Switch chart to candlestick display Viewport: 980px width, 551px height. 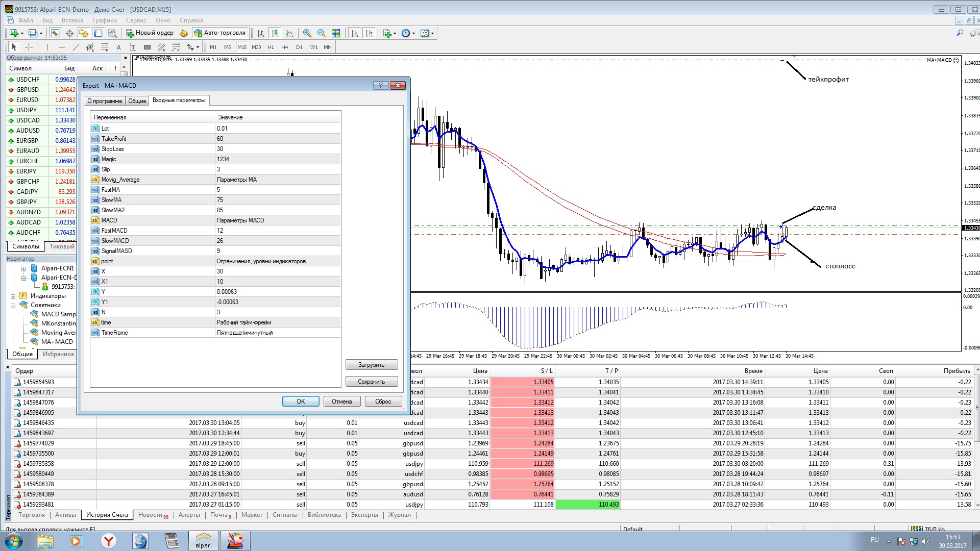pos(275,33)
